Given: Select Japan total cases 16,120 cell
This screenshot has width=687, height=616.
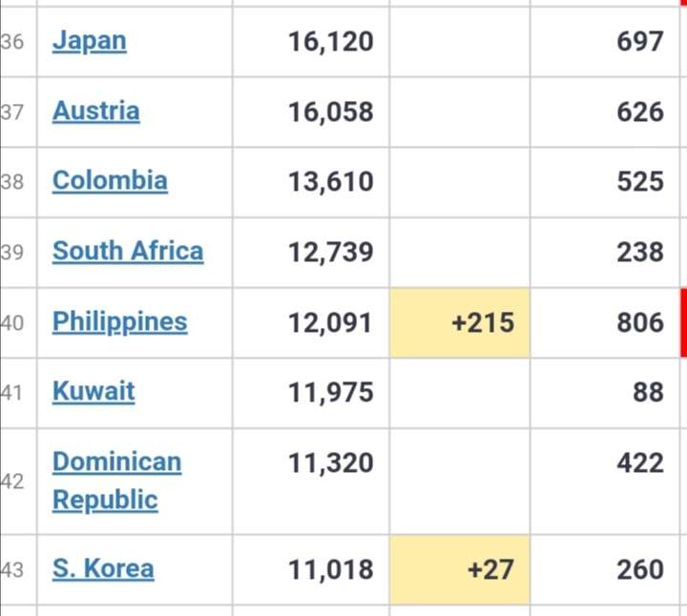Looking at the screenshot, I should (x=311, y=42).
